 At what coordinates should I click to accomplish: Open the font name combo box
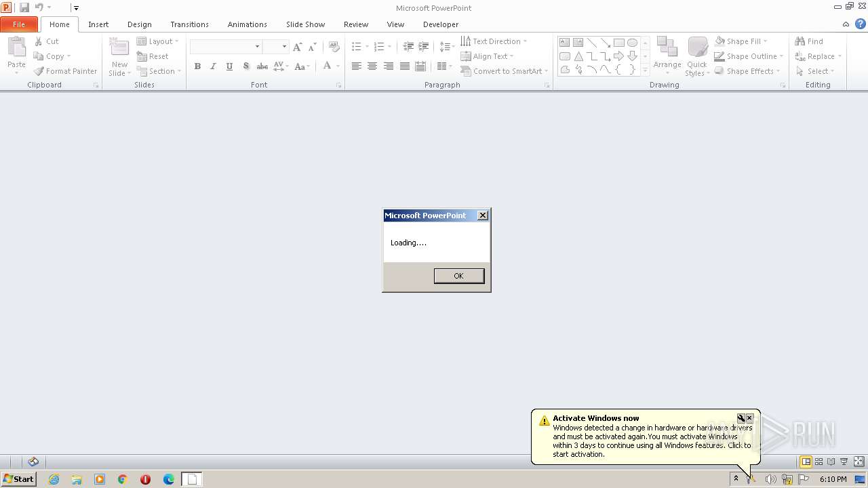[226, 46]
